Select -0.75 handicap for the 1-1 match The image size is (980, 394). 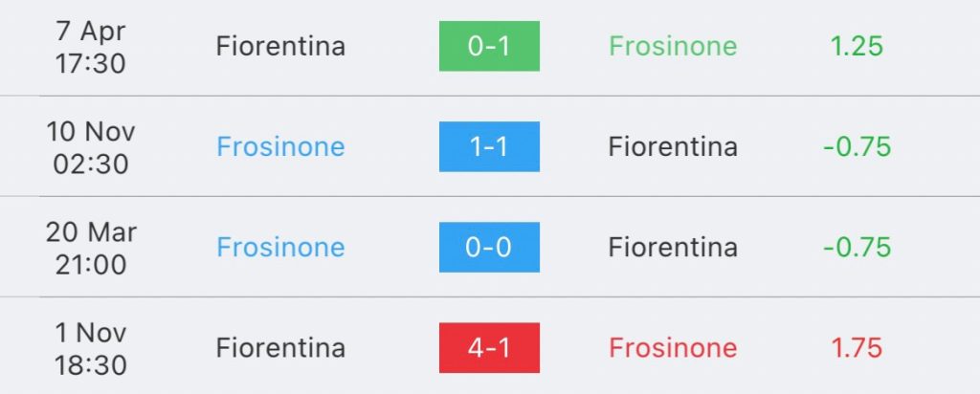[857, 146]
